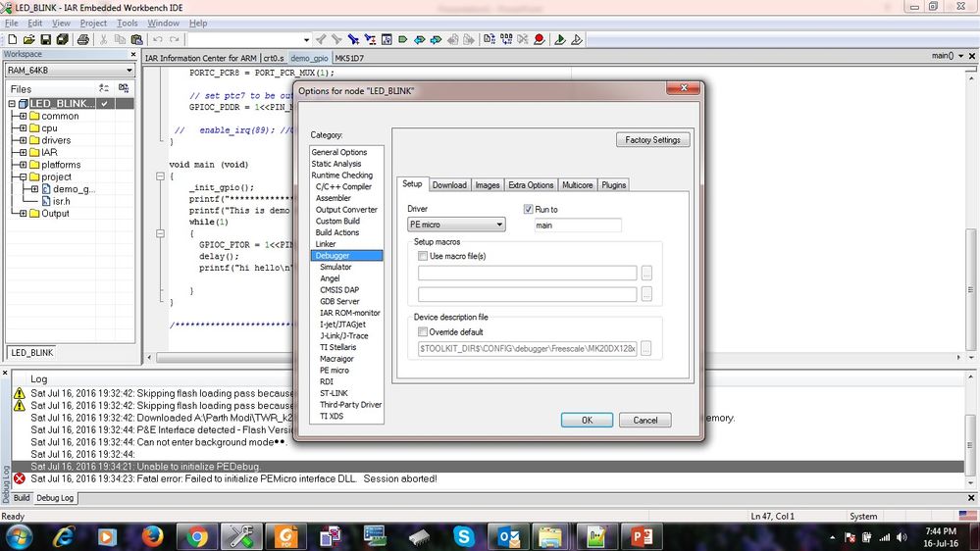
Task: Open Firefox from taskbar
Action: (x=152, y=536)
